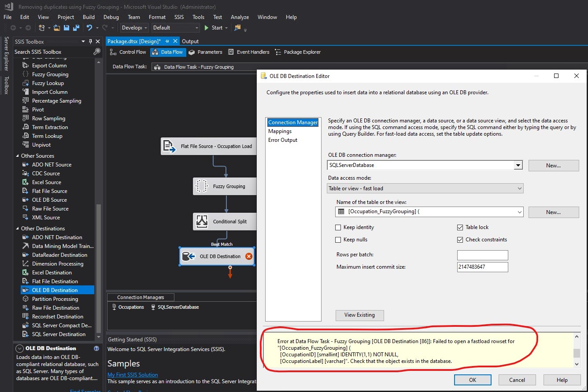Viewport: 588px width, 392px height.
Task: Select the Pivot transformation icon in toolbox
Action: click(25, 110)
